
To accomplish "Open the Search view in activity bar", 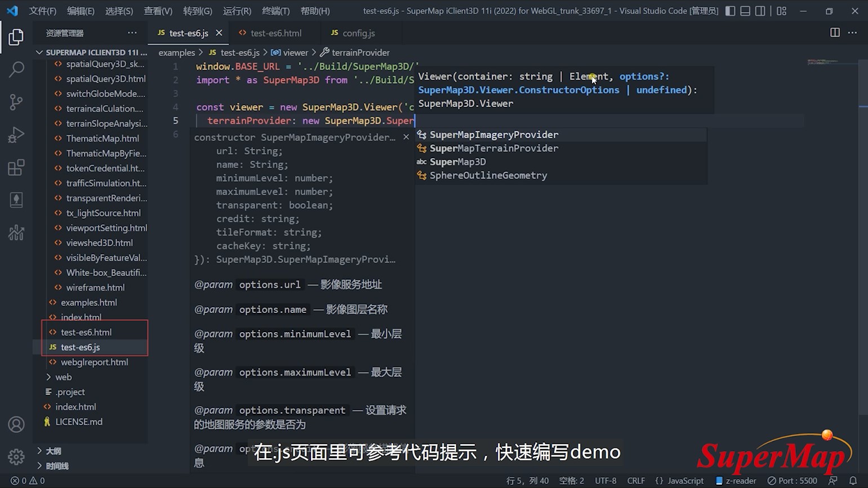I will point(16,69).
